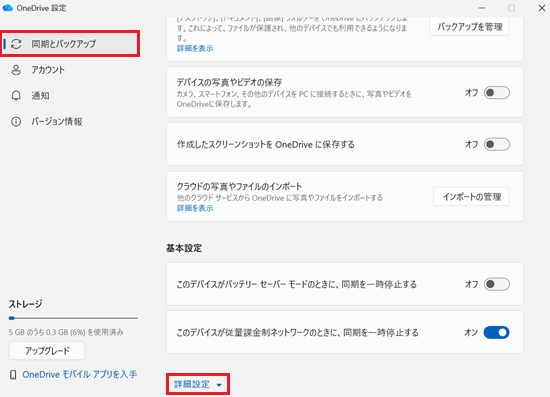Expand the 詳細設定 section
Screen dimensions: 550x397
198,384
